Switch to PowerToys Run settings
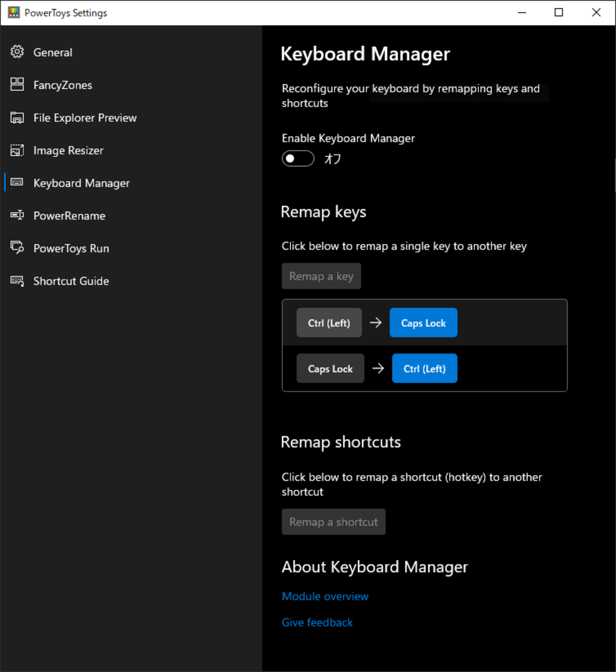 tap(71, 249)
